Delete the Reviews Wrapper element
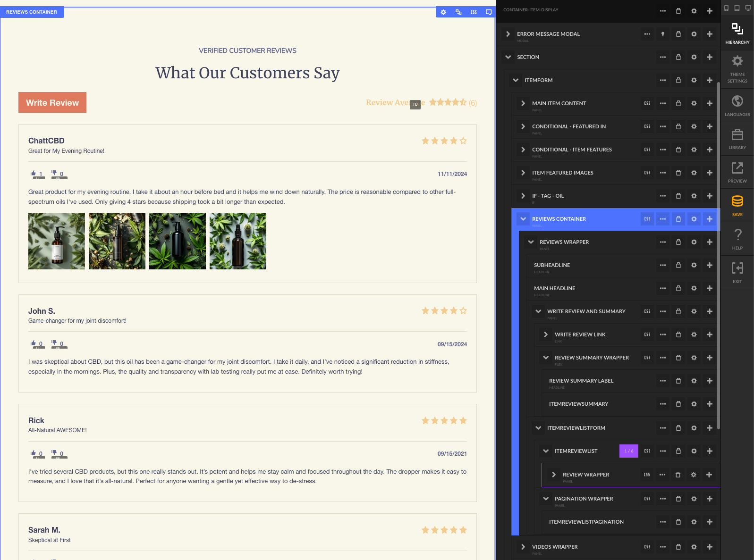This screenshot has width=754, height=560. (678, 242)
